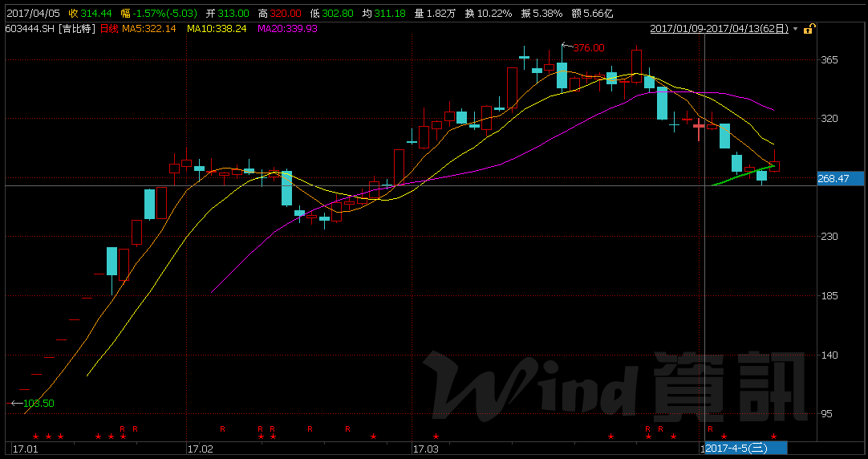Click the 365 price axis label
868x459 pixels.
tap(829, 60)
